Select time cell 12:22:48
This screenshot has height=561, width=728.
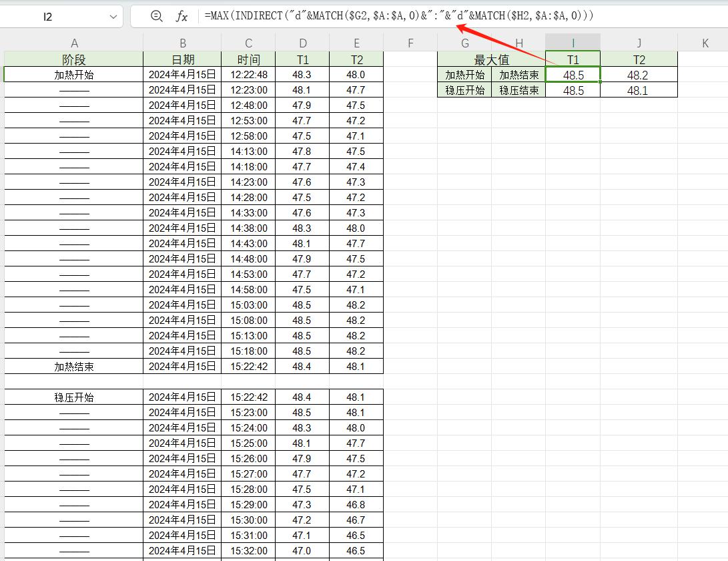(248, 74)
